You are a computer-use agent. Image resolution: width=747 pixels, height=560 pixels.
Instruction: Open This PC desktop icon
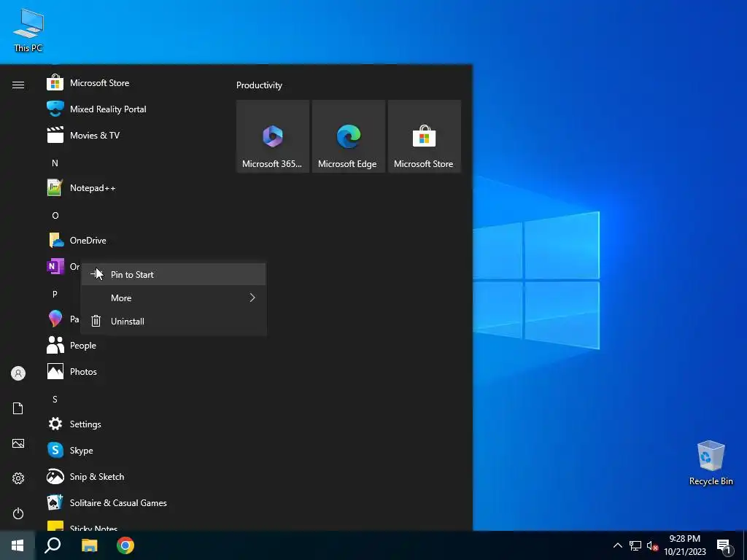click(x=28, y=29)
